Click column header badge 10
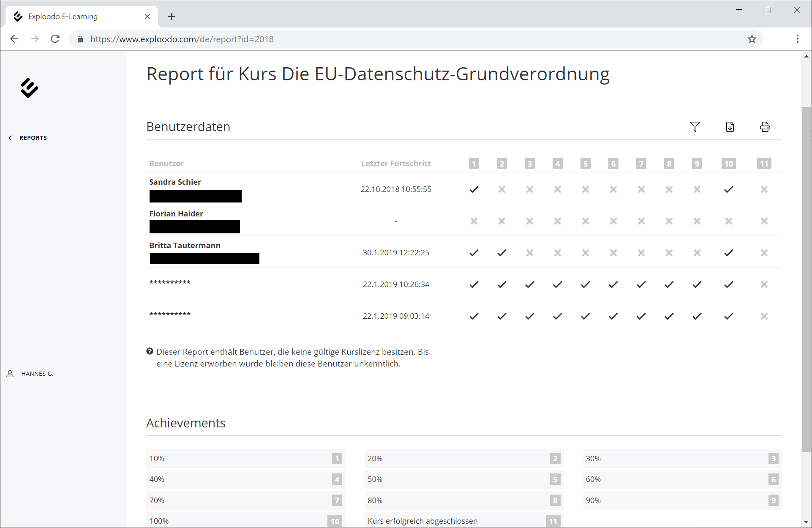The height and width of the screenshot is (528, 812). coord(728,164)
